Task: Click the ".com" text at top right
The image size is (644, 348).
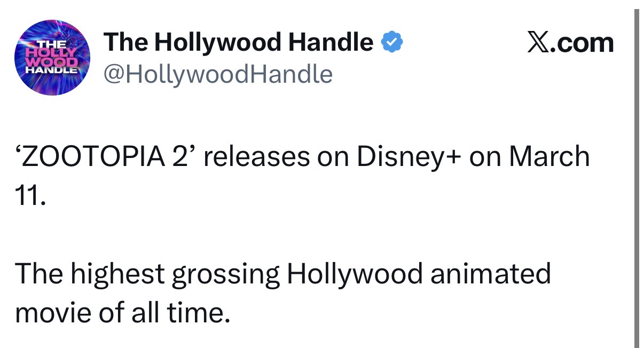Action: (x=583, y=43)
